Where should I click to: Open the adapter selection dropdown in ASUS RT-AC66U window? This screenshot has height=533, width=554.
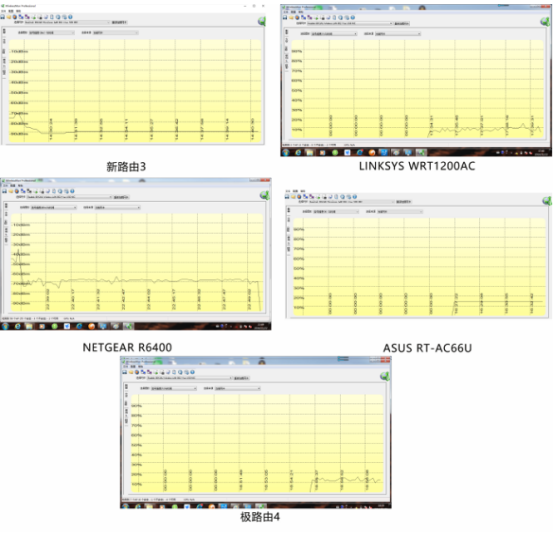click(352, 202)
